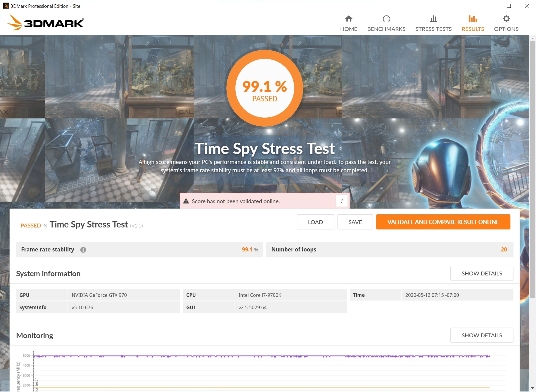Click the Frame rate stability info icon
Image resolution: width=536 pixels, height=392 pixels.
[x=83, y=250]
